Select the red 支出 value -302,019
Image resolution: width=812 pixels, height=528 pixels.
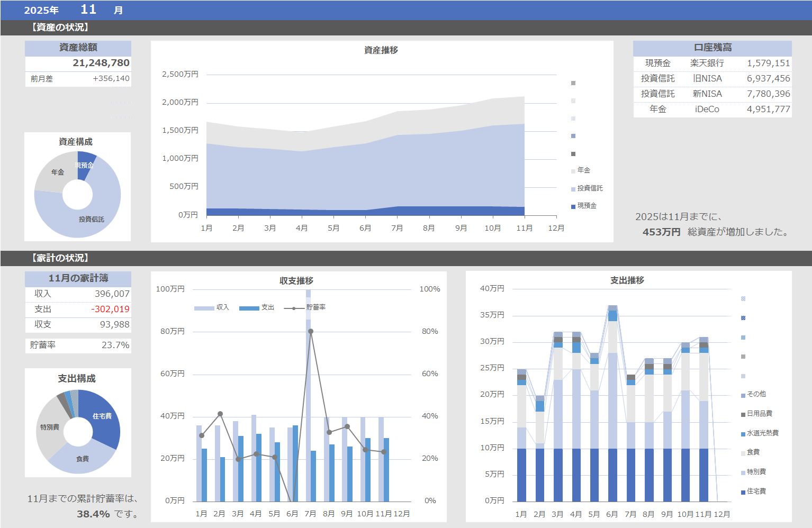click(x=110, y=309)
